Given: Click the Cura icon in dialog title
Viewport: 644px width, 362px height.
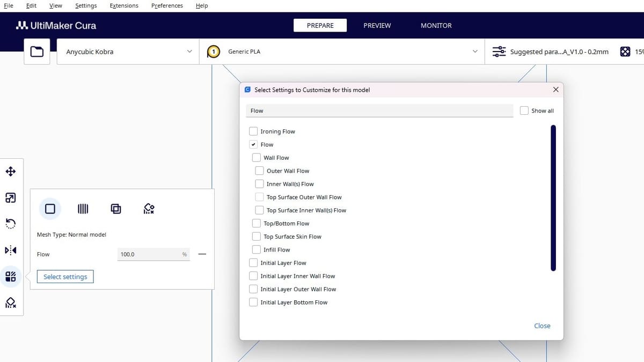Looking at the screenshot, I should point(247,90).
